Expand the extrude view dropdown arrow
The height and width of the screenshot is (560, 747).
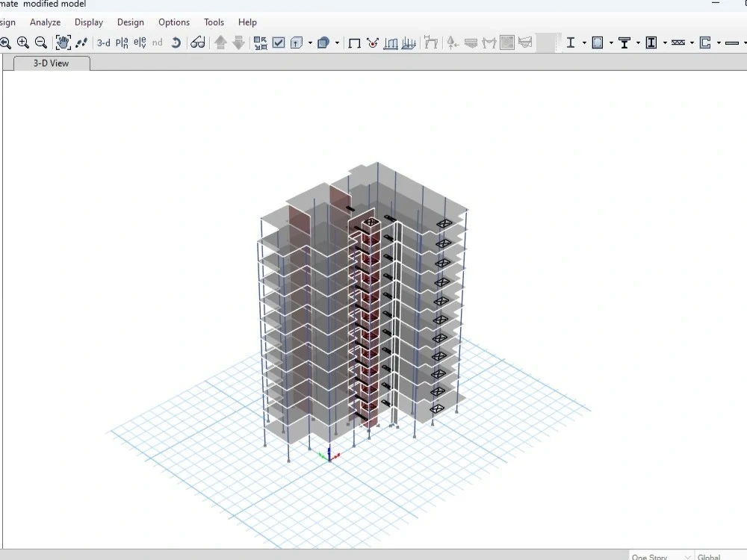tap(310, 43)
